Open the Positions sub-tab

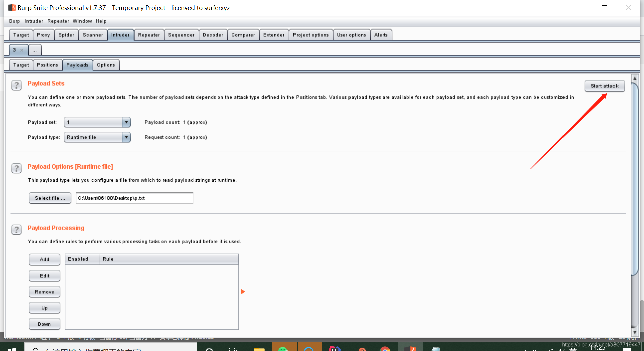47,65
